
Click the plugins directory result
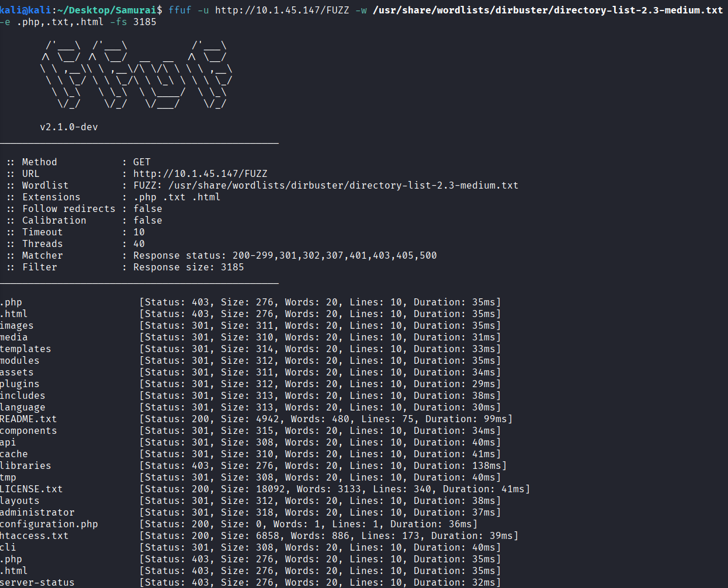pyautogui.click(x=20, y=384)
